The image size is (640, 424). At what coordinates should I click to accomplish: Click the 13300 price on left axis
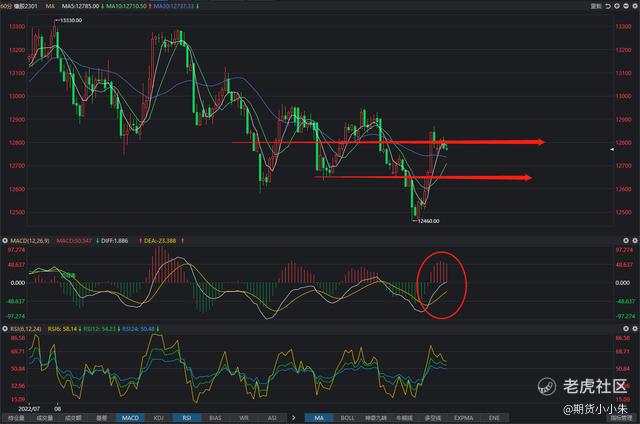click(x=17, y=27)
